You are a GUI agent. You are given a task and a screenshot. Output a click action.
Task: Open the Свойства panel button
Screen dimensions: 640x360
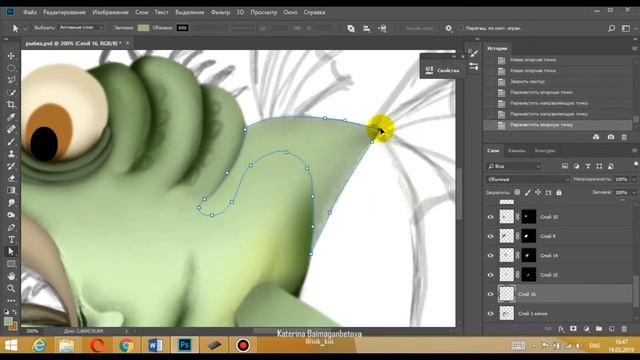tap(442, 70)
